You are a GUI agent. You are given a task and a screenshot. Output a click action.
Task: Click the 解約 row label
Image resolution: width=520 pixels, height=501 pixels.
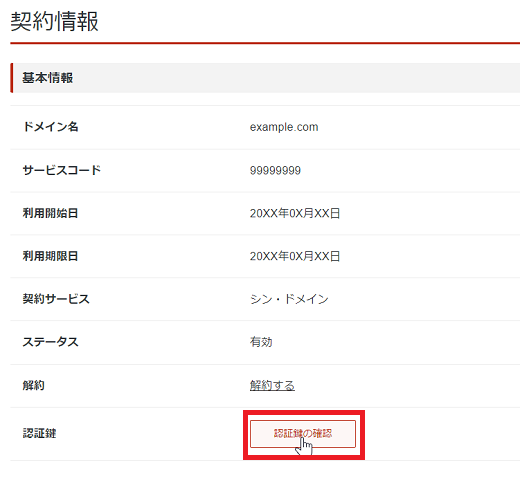[33, 385]
